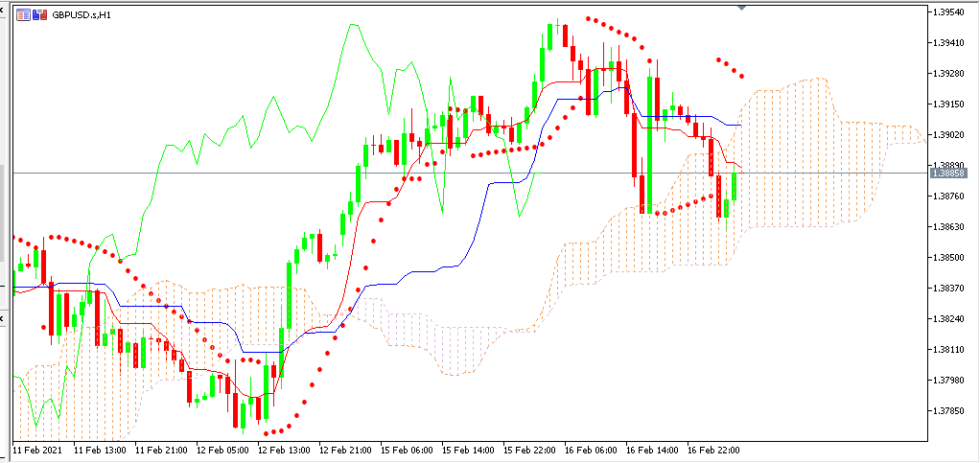
Task: Click the GBPUSD.s,H1 chart title
Action: pos(82,13)
